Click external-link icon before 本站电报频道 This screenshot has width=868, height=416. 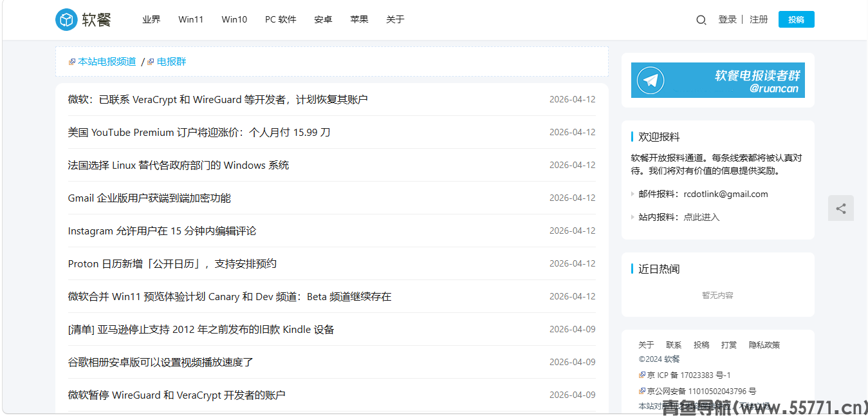click(72, 62)
